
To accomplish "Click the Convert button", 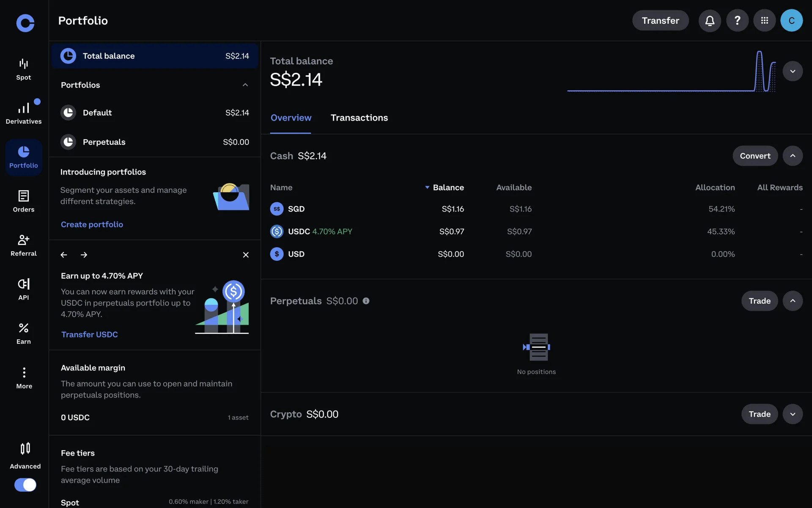I will point(755,156).
